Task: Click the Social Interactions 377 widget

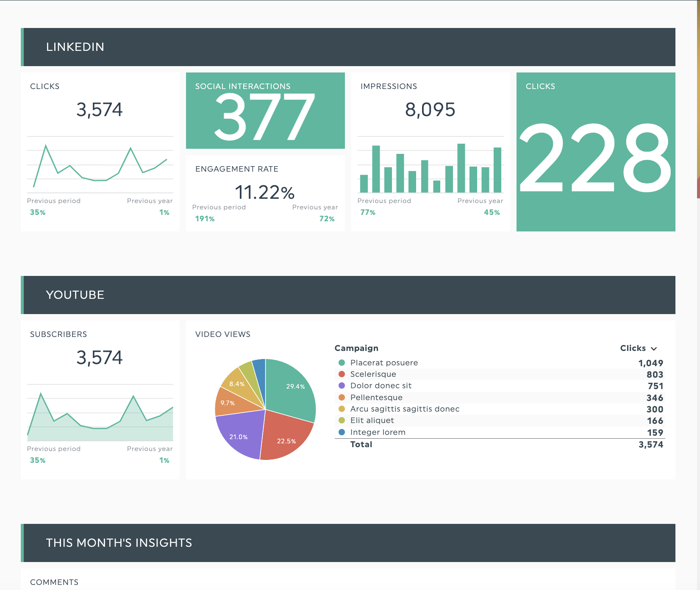Action: (x=265, y=111)
